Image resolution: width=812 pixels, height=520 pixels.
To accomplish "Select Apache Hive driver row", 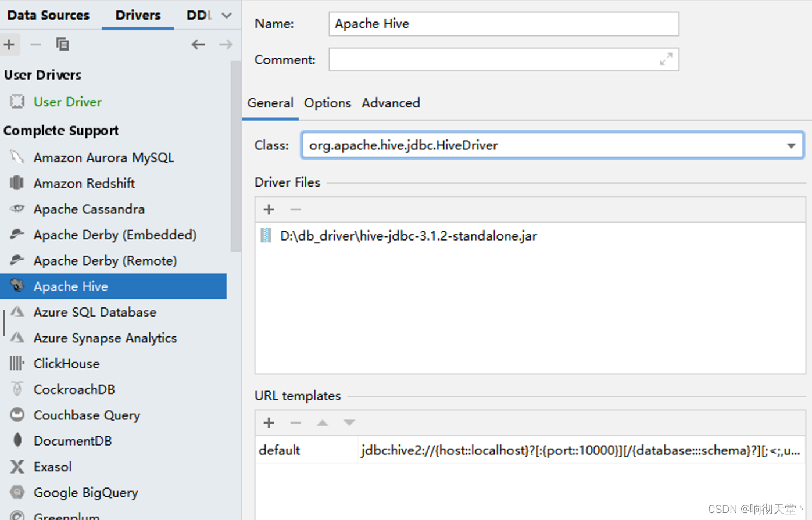I will click(x=113, y=286).
